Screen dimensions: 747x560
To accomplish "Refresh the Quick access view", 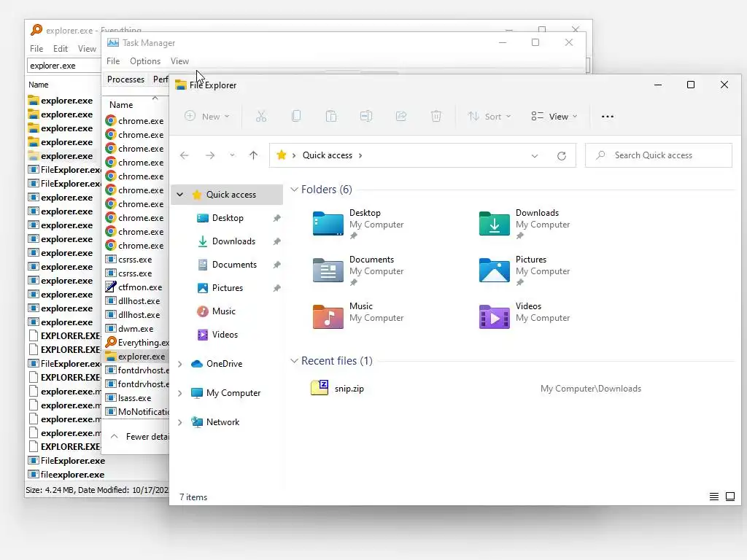I will click(x=562, y=156).
